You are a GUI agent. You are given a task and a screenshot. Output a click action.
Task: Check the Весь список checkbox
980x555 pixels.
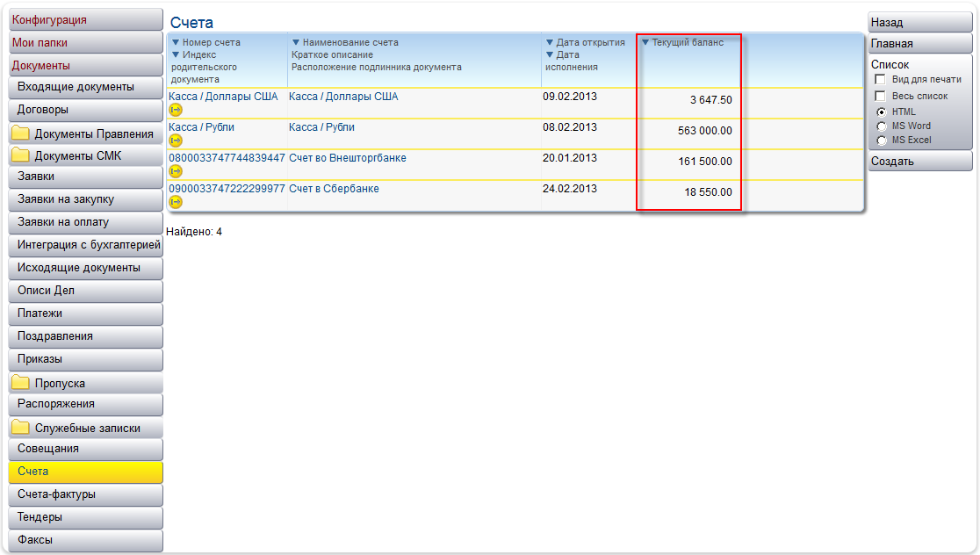pyautogui.click(x=880, y=96)
